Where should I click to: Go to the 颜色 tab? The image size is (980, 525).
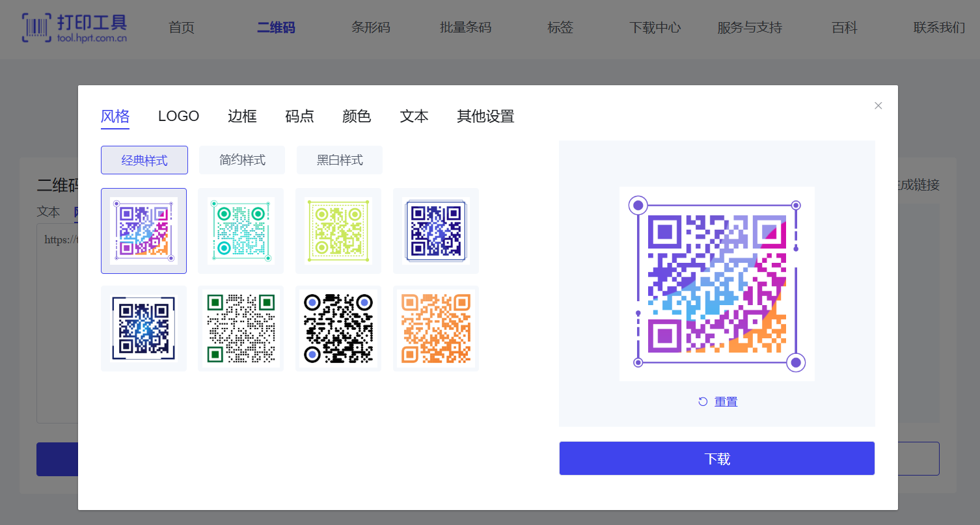(357, 116)
